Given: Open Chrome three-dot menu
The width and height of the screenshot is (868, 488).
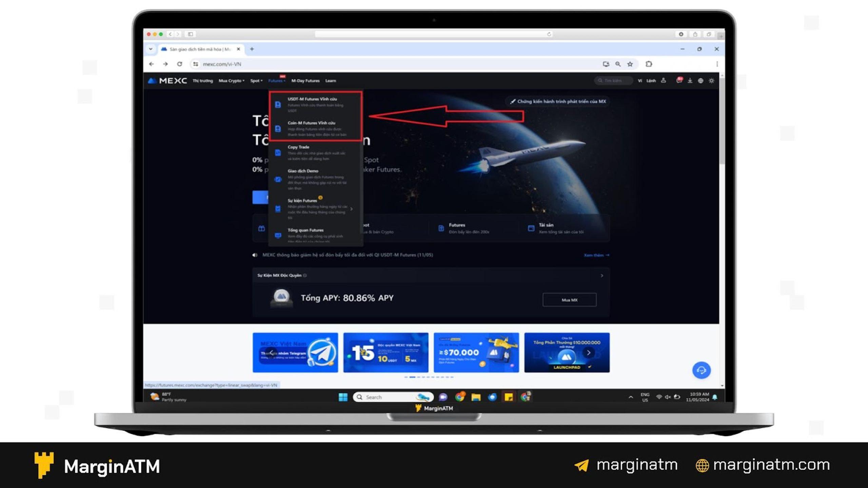Looking at the screenshot, I should [717, 64].
